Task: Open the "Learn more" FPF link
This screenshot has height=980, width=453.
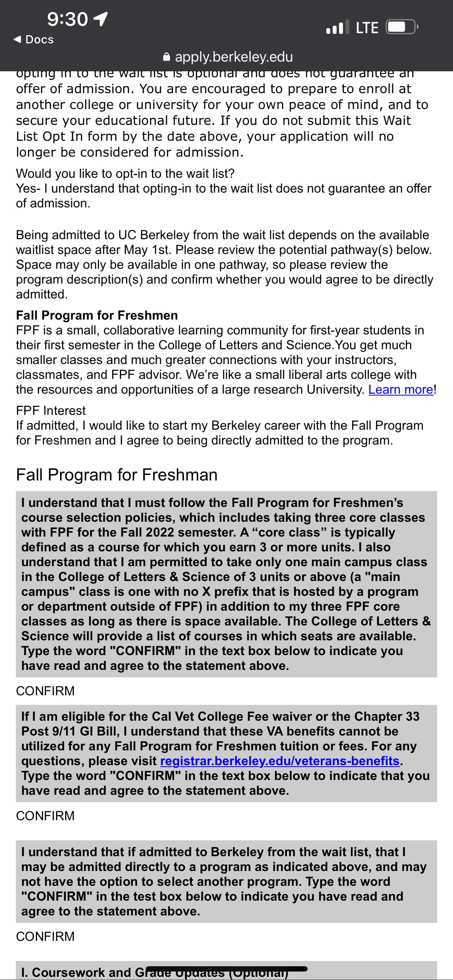Action: [400, 389]
